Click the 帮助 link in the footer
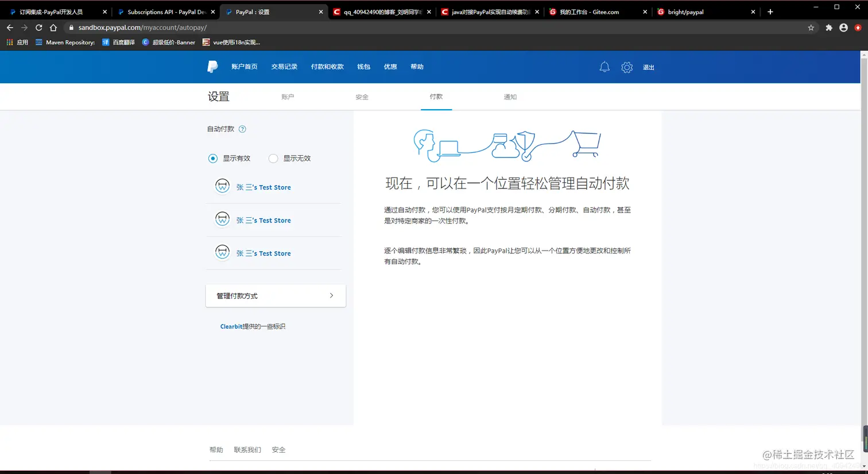Image resolution: width=868 pixels, height=474 pixels. coord(216,450)
